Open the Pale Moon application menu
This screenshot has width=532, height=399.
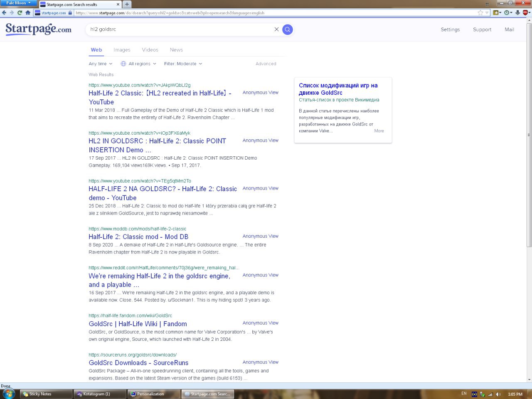(18, 3)
